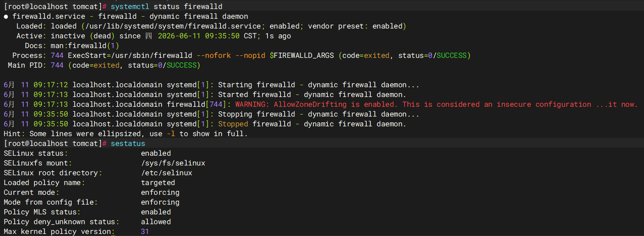
Task: Click the /etc/selinux root directory value
Action: [167, 173]
